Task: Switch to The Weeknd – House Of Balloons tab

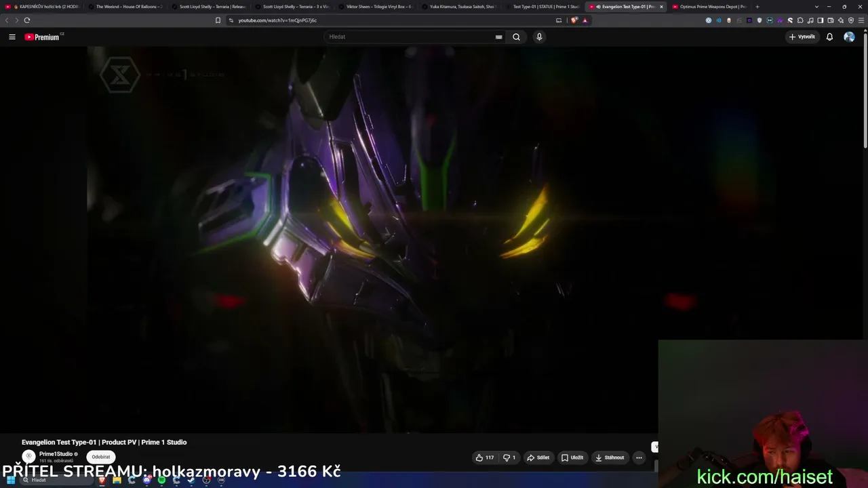Action: point(126,7)
